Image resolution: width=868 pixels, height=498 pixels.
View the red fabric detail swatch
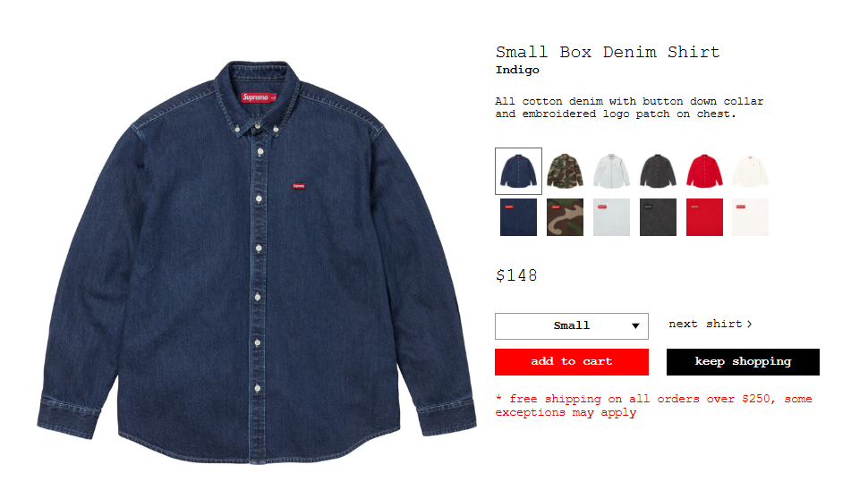[704, 217]
